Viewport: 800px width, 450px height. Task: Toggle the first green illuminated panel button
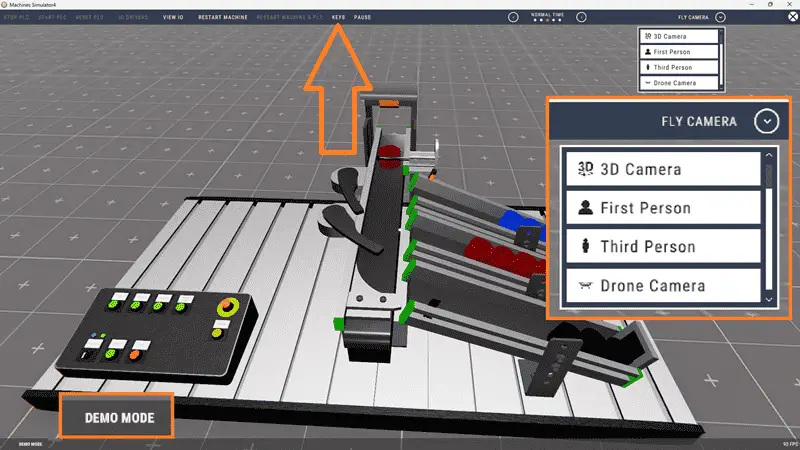click(x=113, y=305)
